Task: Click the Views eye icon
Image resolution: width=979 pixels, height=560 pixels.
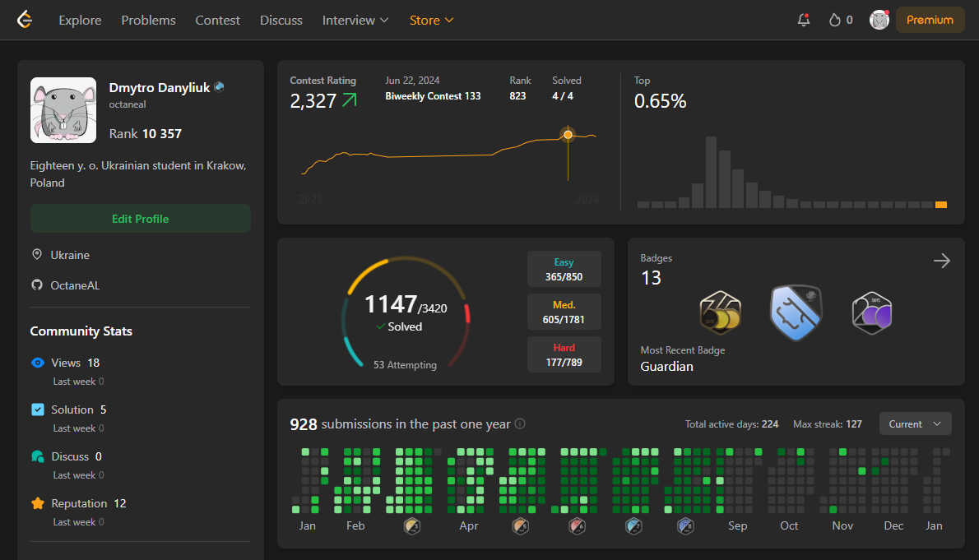Action: pos(38,363)
